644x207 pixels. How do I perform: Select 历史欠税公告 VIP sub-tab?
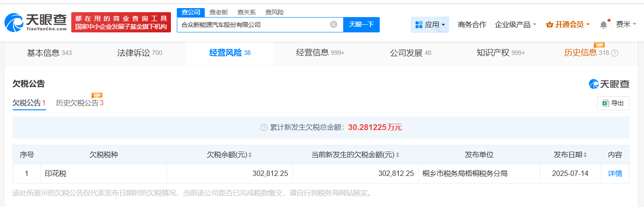point(80,103)
